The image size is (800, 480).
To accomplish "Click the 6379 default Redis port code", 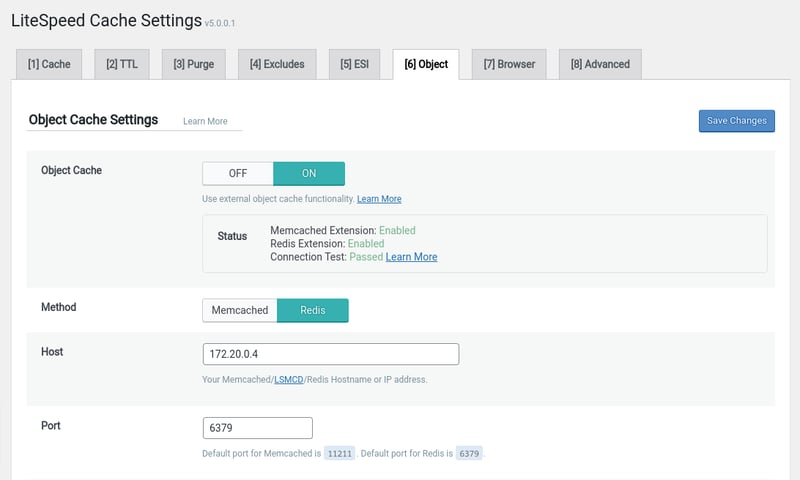I will click(469, 454).
